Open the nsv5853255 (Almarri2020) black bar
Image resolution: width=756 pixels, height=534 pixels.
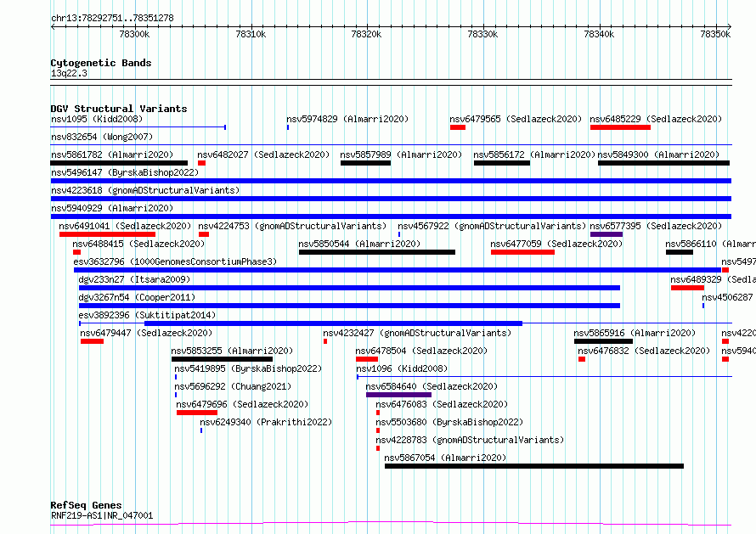click(x=223, y=359)
